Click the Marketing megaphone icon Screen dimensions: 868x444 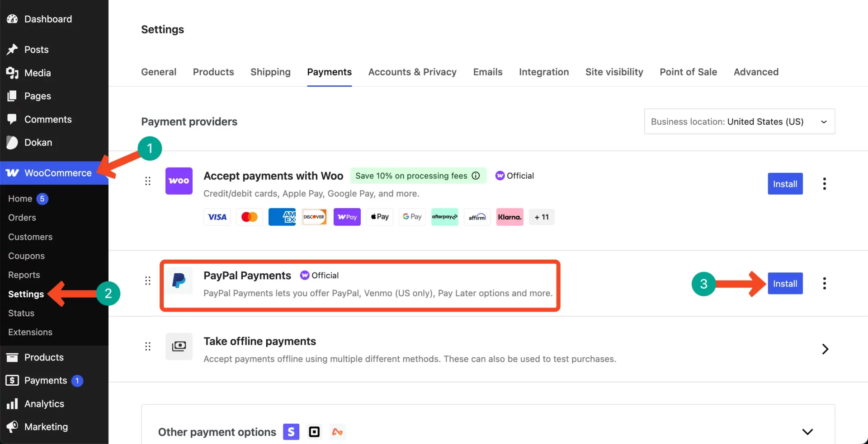[12, 427]
